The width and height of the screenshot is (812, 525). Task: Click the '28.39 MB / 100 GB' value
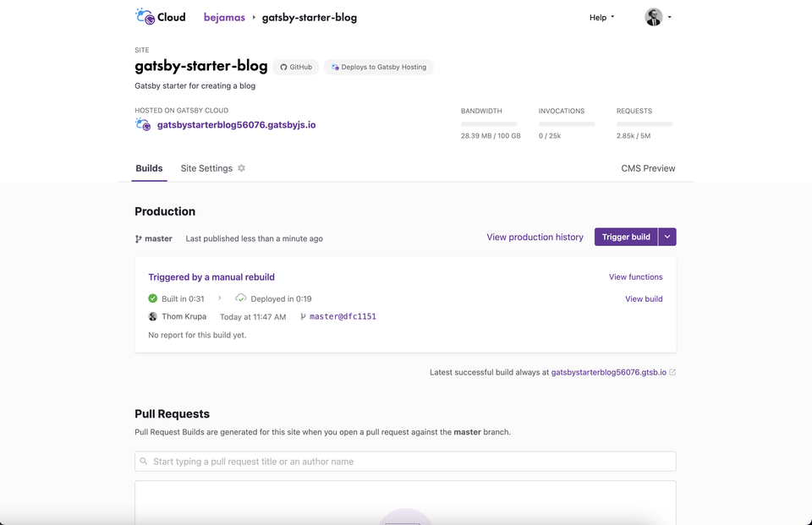(491, 135)
